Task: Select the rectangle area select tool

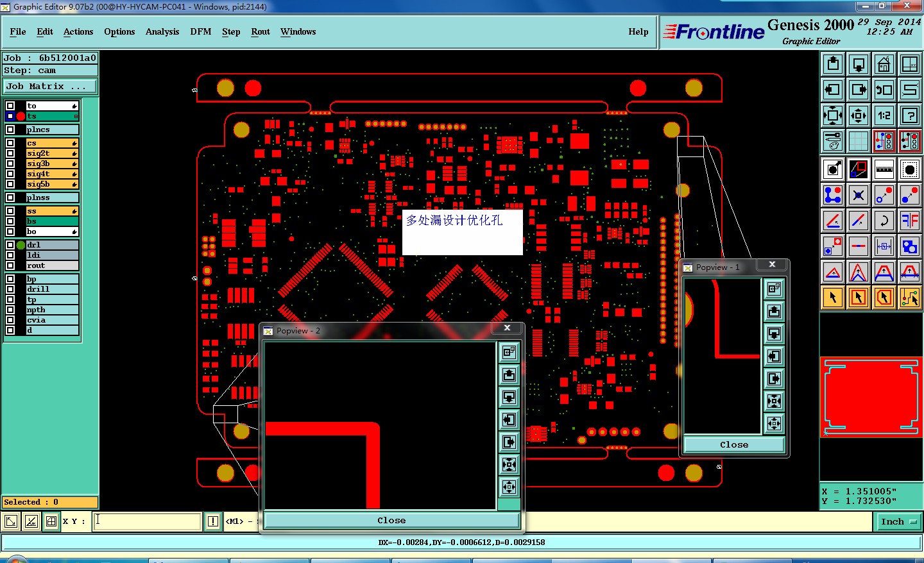Action: [x=859, y=298]
